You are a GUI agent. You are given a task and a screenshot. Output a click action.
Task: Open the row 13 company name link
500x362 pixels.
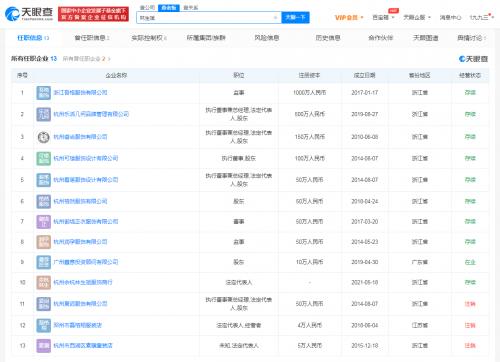point(83,346)
